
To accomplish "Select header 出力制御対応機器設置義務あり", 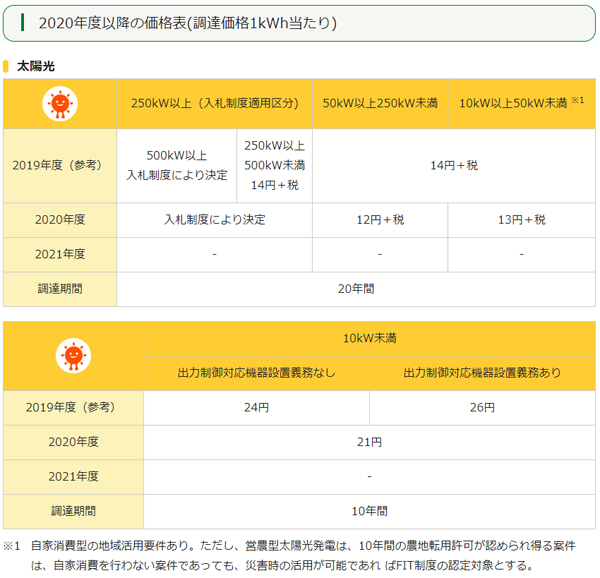I will pos(482,373).
